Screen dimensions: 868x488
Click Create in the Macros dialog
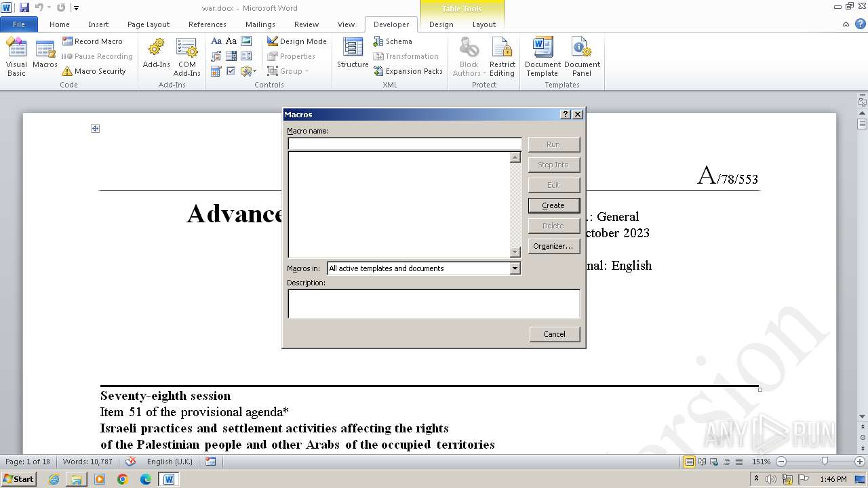tap(553, 205)
